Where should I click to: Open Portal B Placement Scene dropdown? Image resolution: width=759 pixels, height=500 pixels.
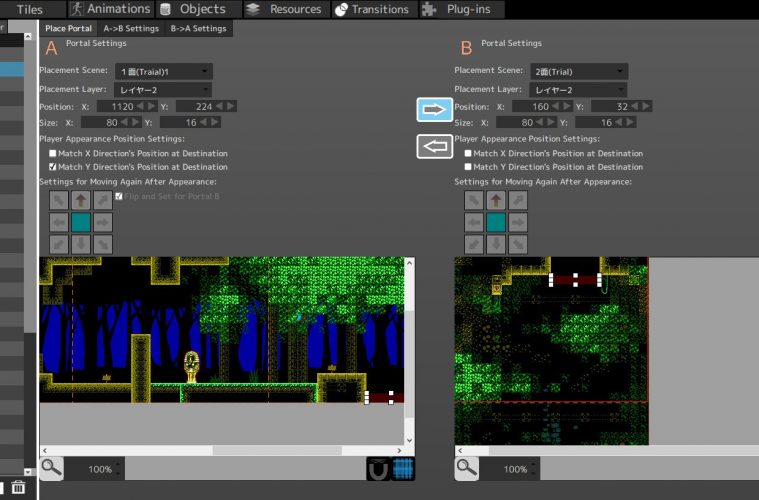click(579, 72)
